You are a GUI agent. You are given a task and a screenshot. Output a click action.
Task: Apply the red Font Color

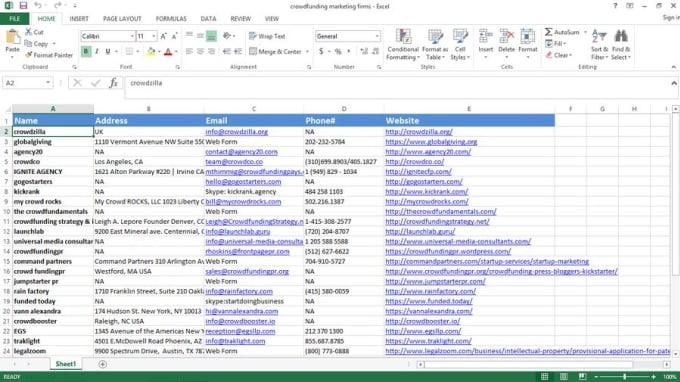click(x=168, y=52)
